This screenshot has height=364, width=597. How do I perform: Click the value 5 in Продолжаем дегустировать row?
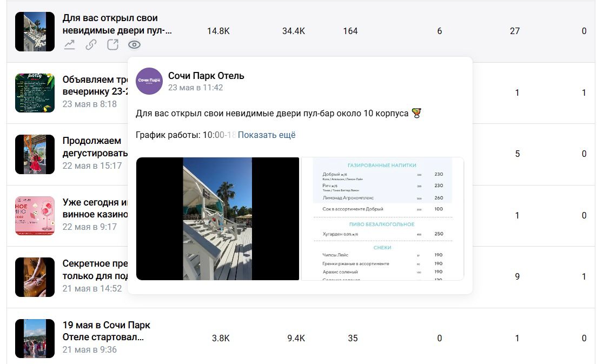518,154
